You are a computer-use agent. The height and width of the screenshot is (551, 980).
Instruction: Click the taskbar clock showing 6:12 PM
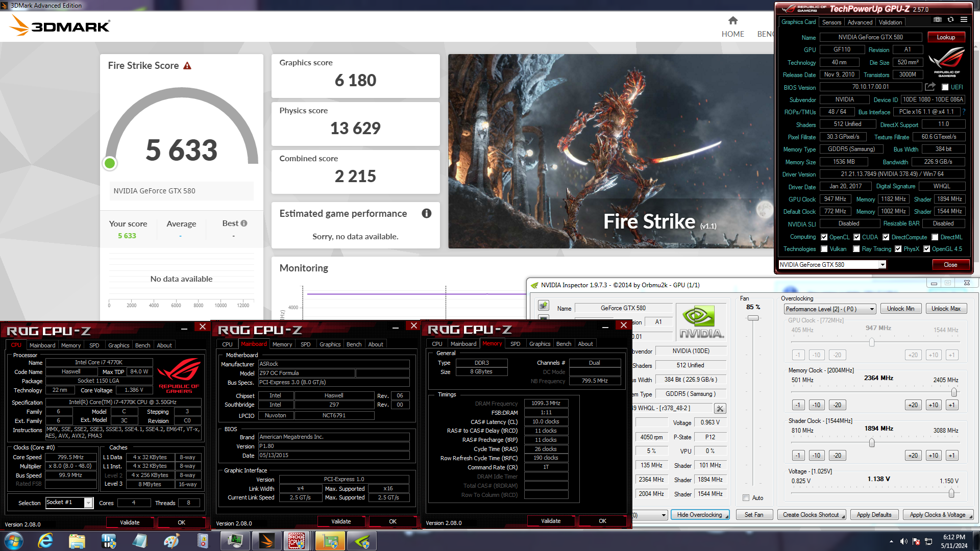pos(953,541)
